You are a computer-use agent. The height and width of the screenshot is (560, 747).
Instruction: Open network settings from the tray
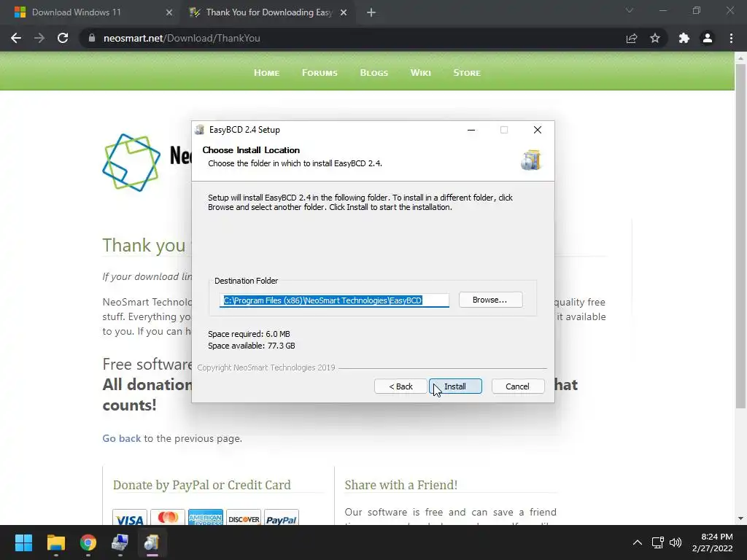point(658,542)
